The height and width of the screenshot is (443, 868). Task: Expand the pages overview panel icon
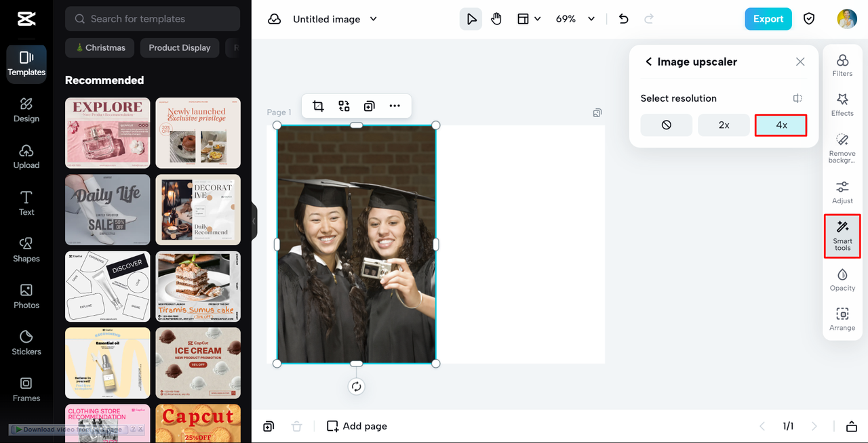point(851,426)
